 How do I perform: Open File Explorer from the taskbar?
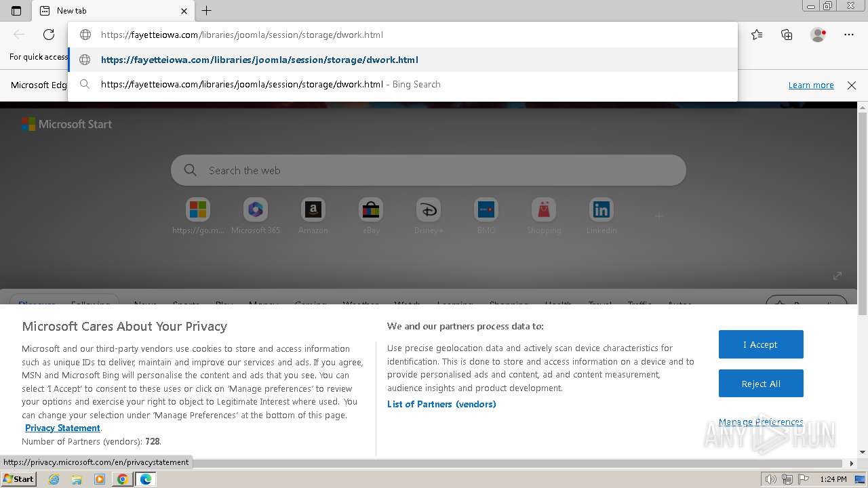coord(77,479)
